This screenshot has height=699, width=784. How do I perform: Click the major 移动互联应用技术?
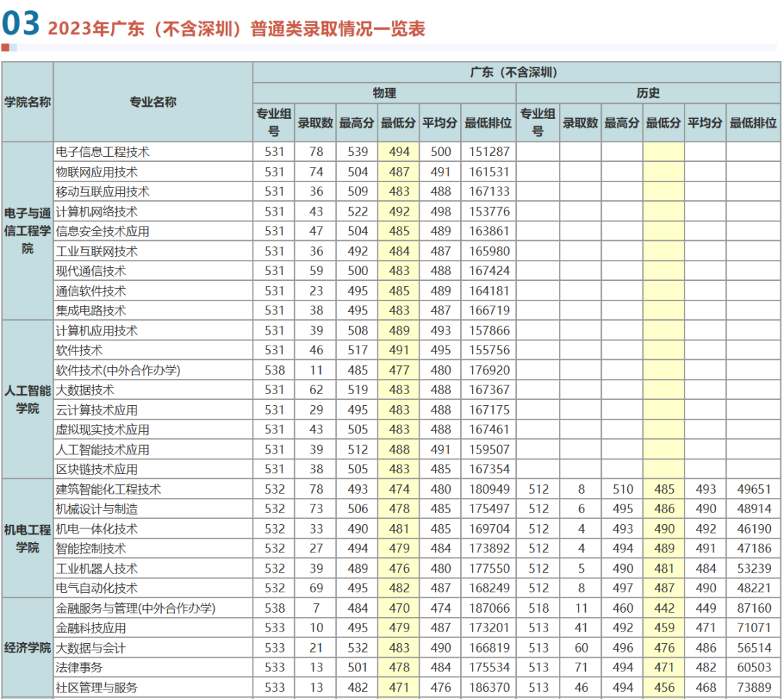pyautogui.click(x=102, y=192)
